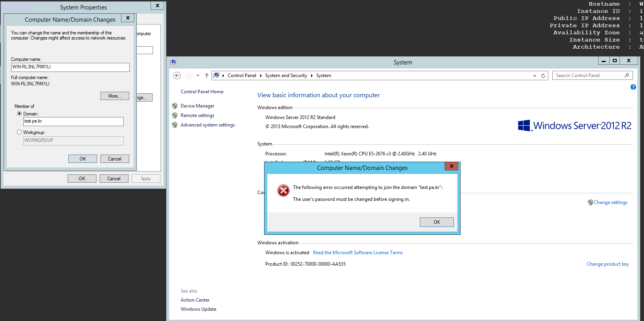Read the Microsoft Software License Terms
The width and height of the screenshot is (644, 321).
[x=358, y=253]
